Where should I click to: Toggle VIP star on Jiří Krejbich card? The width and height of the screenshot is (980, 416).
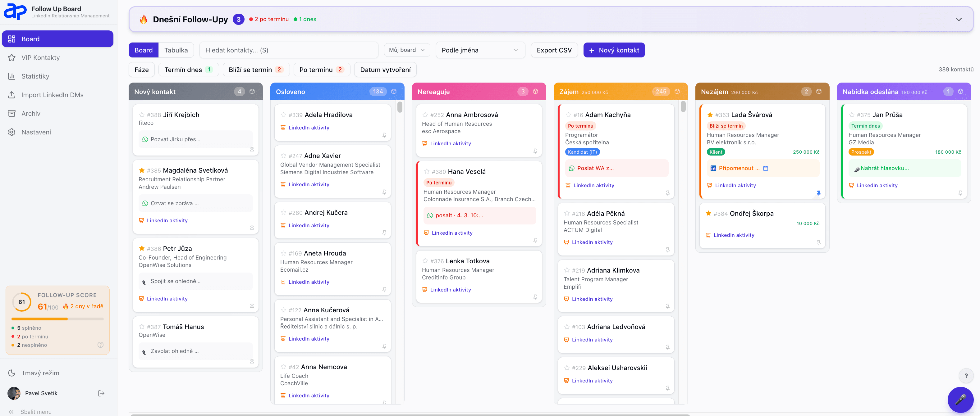[x=141, y=115]
